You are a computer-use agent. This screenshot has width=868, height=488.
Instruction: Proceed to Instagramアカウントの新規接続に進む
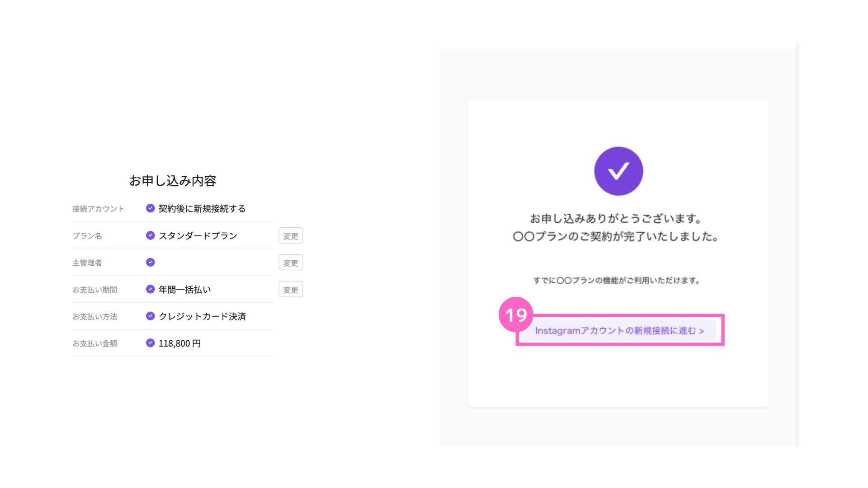(x=619, y=331)
